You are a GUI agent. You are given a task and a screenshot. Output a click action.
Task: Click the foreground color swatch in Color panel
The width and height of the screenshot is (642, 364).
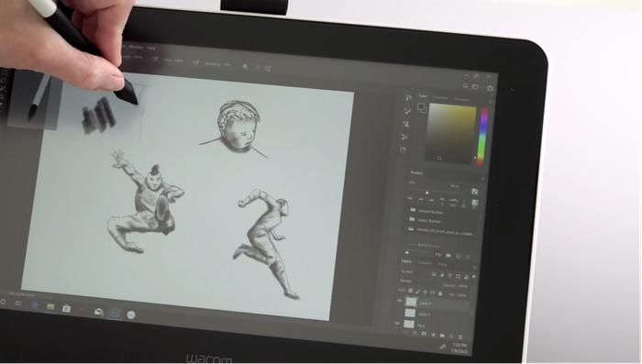[420, 106]
